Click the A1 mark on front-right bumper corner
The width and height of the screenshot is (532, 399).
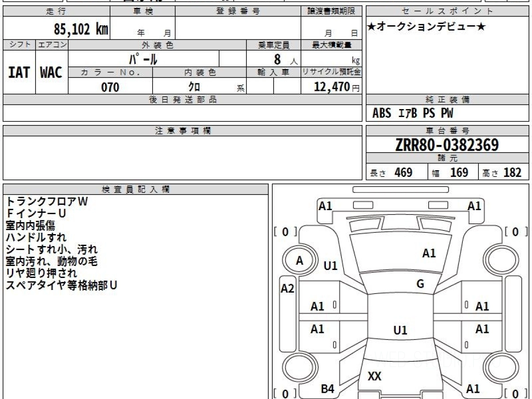[474, 206]
